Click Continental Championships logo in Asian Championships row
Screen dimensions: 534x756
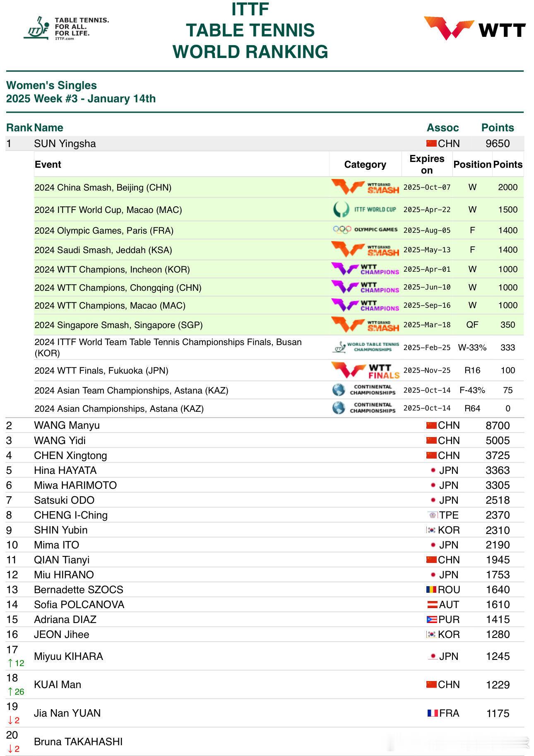364,408
